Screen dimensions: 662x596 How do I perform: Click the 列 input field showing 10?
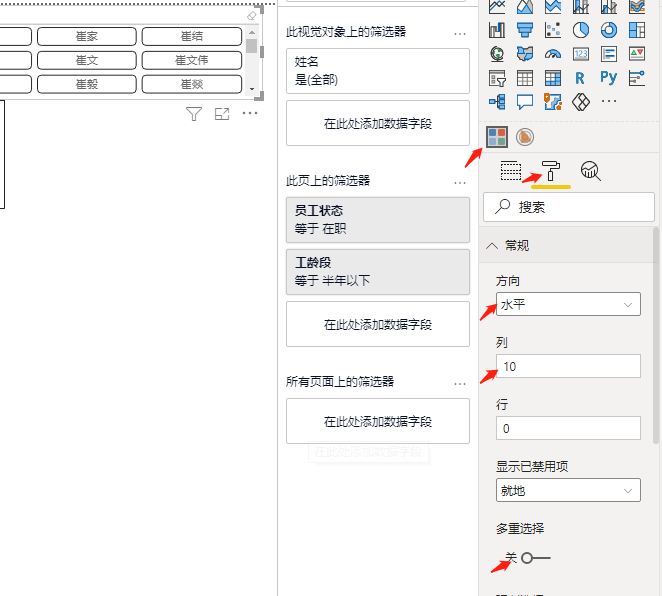(568, 366)
